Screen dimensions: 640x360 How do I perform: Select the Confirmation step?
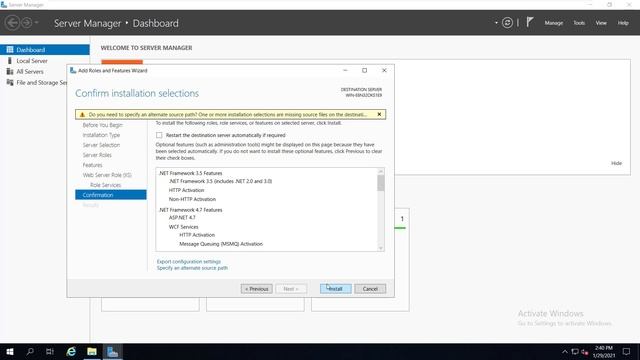pyautogui.click(x=111, y=195)
